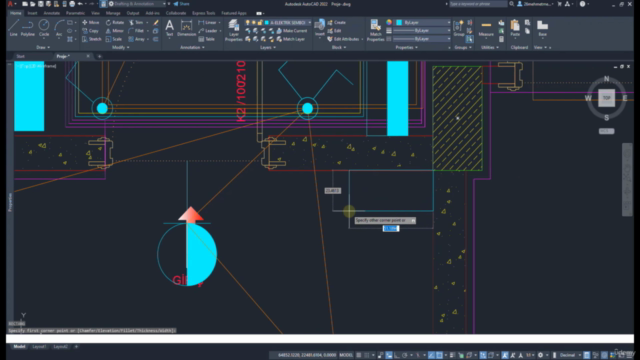The width and height of the screenshot is (640, 360).
Task: Click the Table tool
Action: 207,39
